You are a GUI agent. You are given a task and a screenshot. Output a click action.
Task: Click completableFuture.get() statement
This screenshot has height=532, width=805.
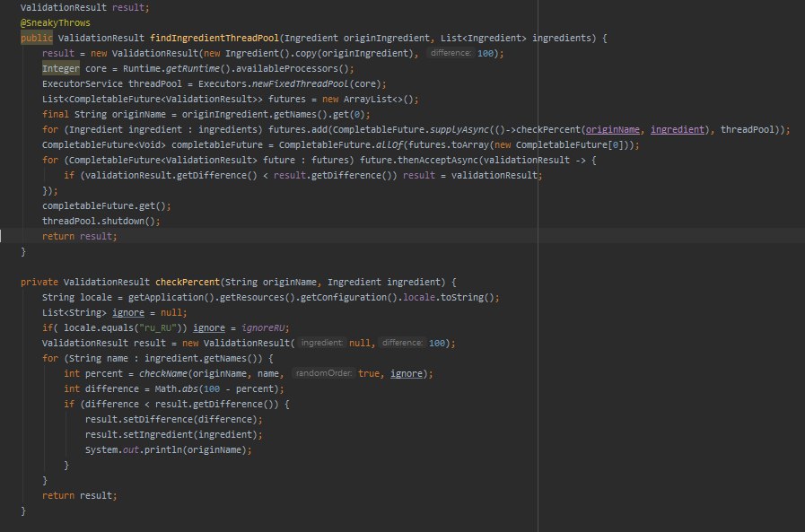tap(106, 205)
